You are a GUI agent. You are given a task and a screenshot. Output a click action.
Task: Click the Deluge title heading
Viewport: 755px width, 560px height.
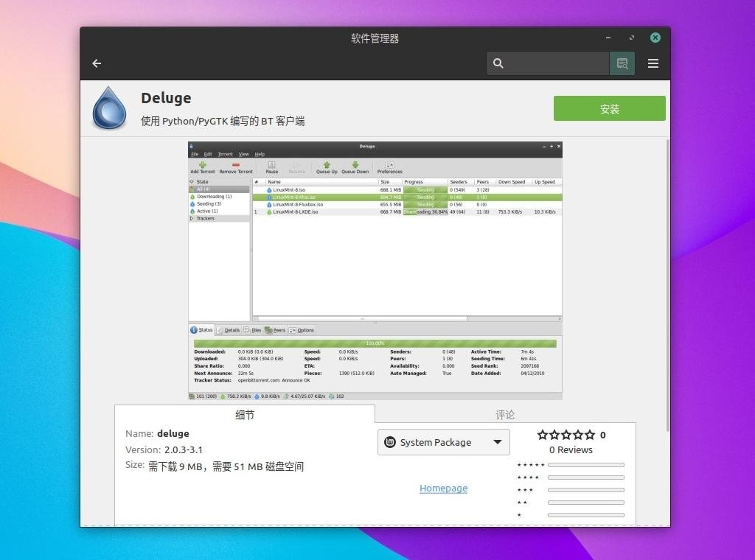[166, 98]
